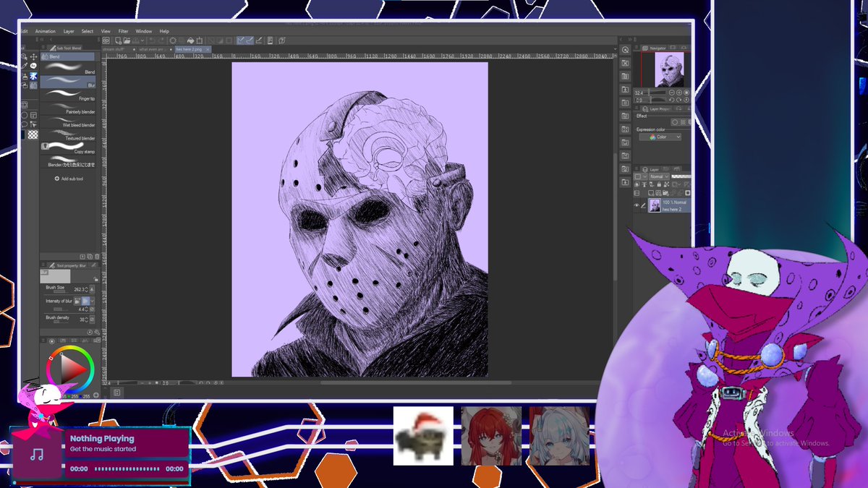Click the Delete sub tool trash icon
Screen dimensions: 868x488
(97, 256)
